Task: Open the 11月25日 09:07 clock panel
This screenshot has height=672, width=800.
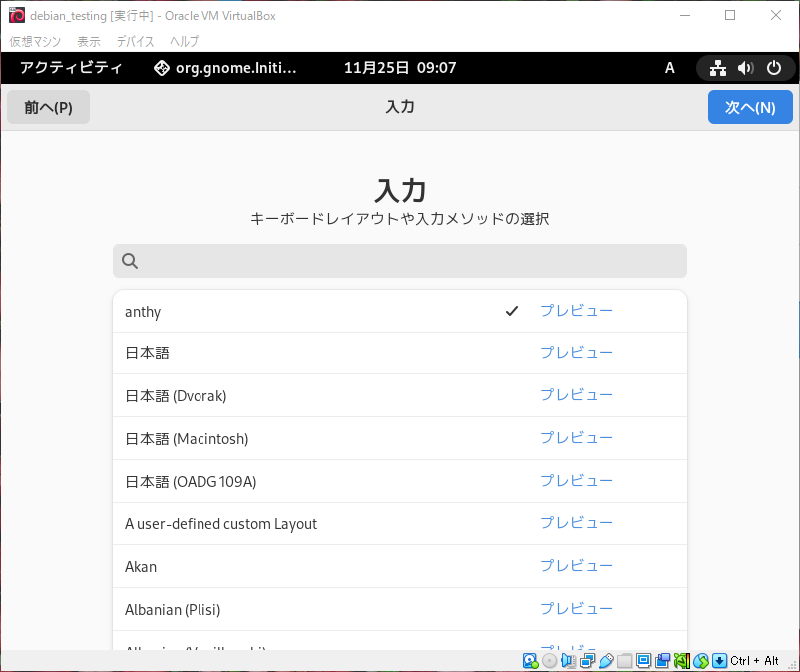Action: tap(400, 68)
